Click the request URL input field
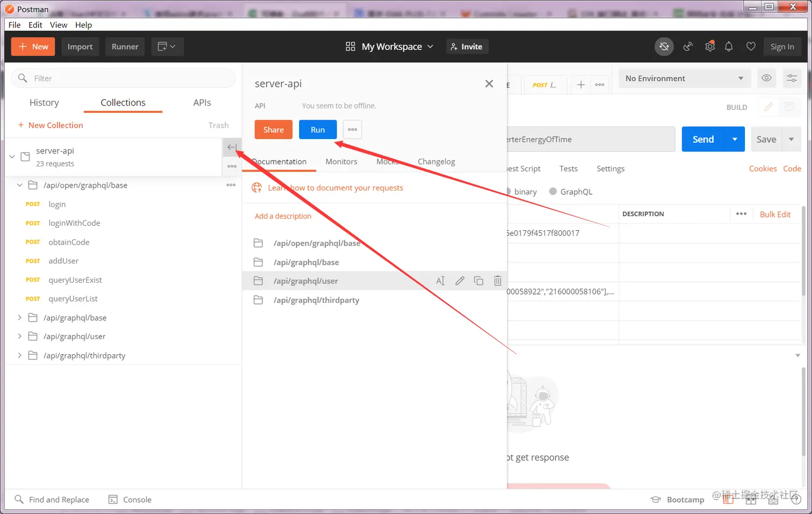The width and height of the screenshot is (812, 514). coord(591,139)
